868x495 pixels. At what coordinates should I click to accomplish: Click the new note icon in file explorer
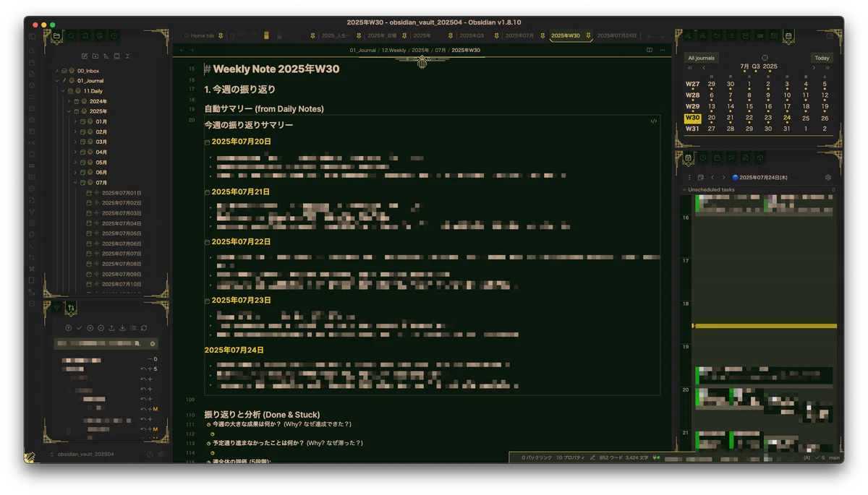pyautogui.click(x=85, y=56)
